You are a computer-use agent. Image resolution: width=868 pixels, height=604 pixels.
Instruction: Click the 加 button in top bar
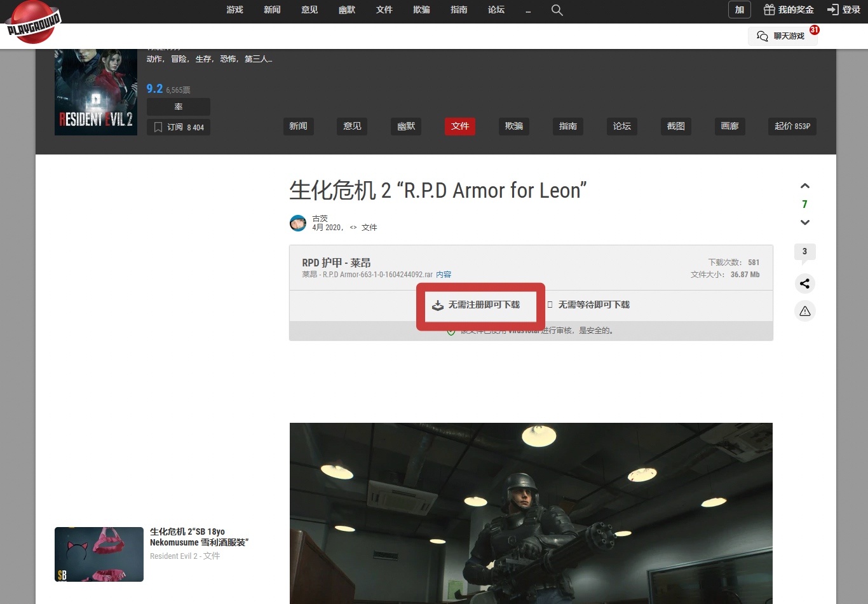(x=740, y=10)
